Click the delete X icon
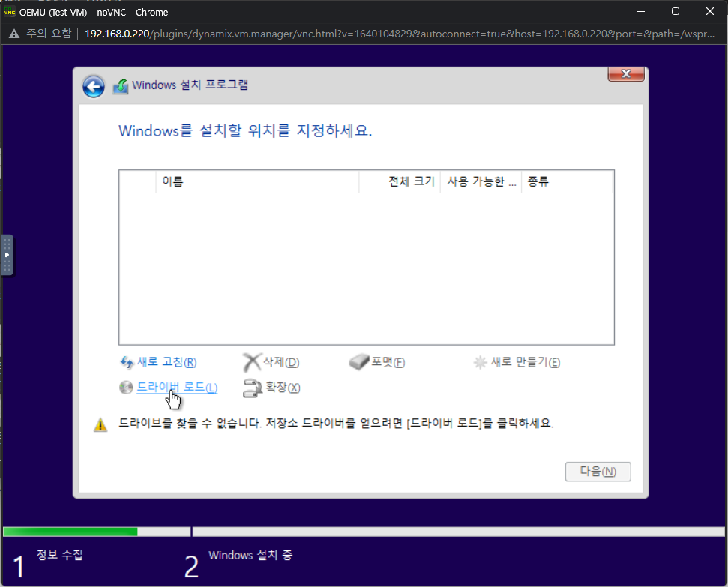Image resolution: width=728 pixels, height=587 pixels. point(252,362)
